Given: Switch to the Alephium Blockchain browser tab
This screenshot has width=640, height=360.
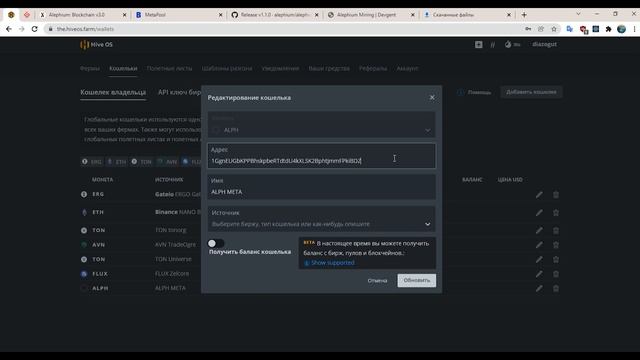Looking at the screenshot, I should 83,15.
